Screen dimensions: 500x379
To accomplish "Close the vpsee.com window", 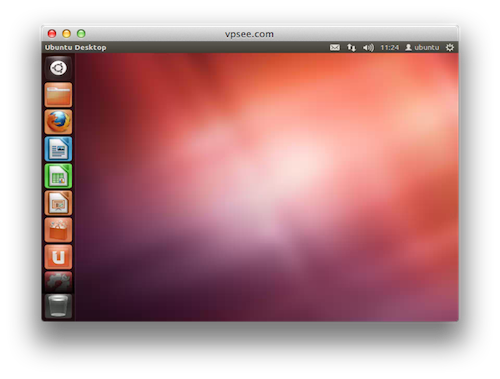I will tap(52, 34).
